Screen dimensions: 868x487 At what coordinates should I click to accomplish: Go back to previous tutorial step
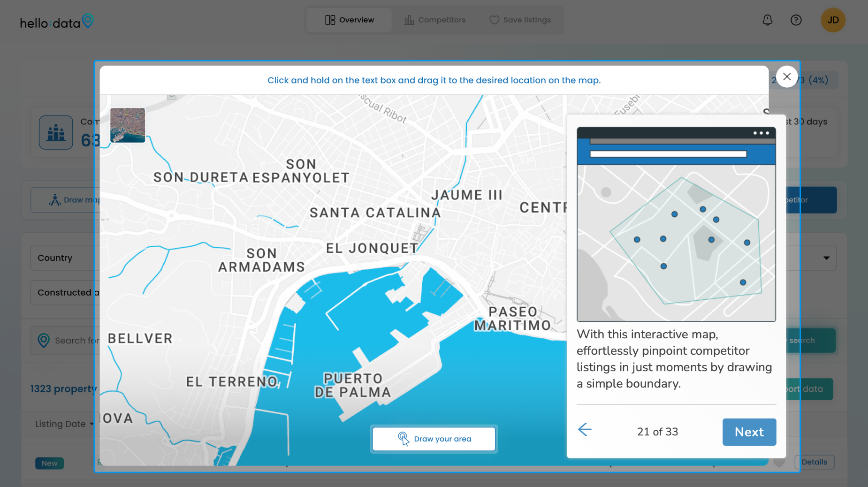click(585, 429)
